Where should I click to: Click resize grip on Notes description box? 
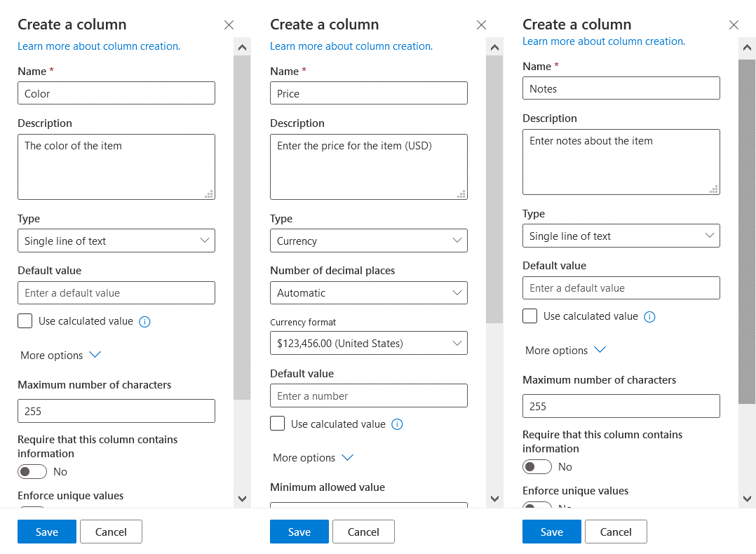[714, 189]
